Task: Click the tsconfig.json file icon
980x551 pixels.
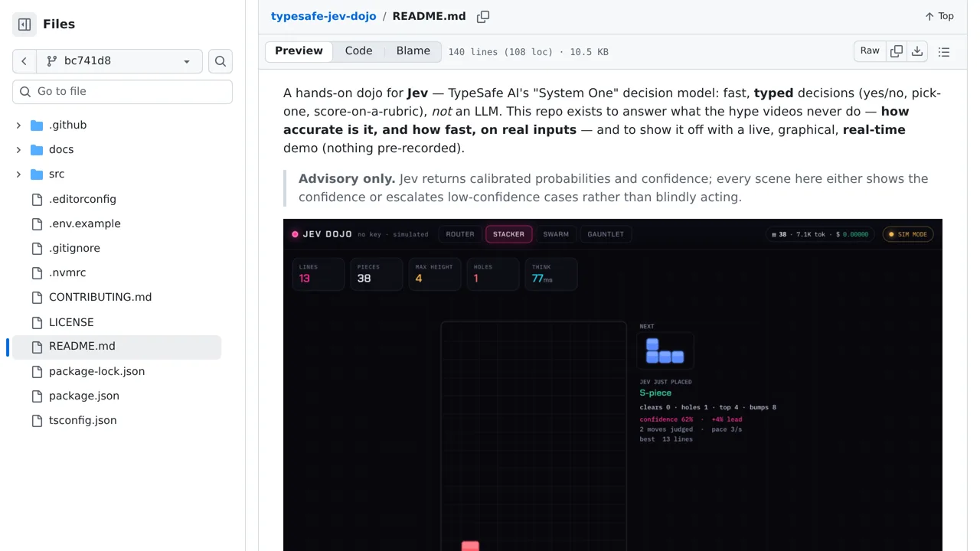Action: click(37, 420)
